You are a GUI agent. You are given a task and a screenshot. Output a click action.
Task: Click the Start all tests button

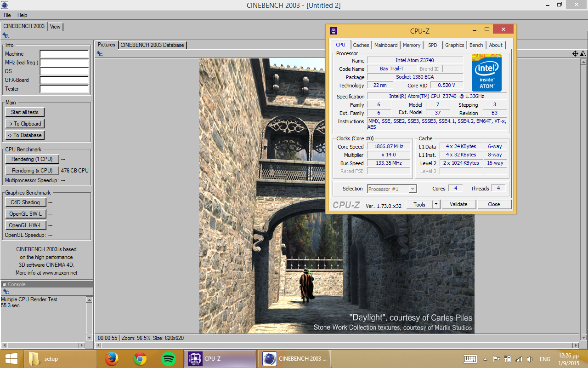[x=25, y=112]
